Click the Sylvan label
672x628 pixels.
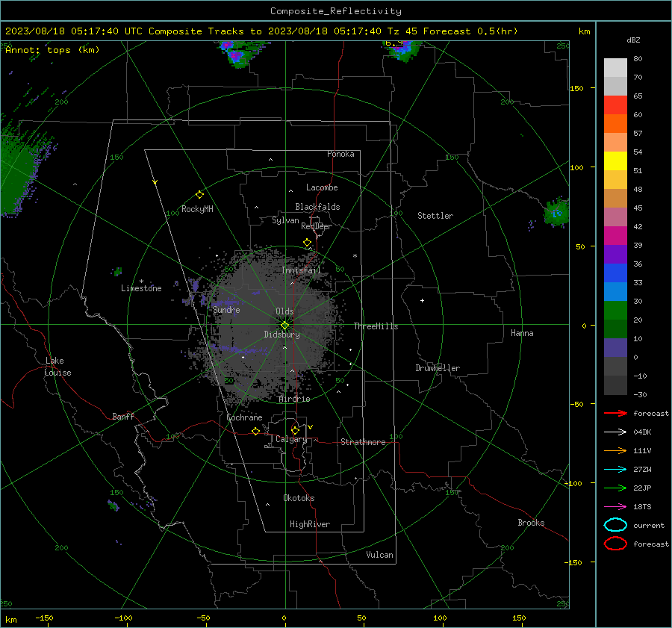coord(285,220)
